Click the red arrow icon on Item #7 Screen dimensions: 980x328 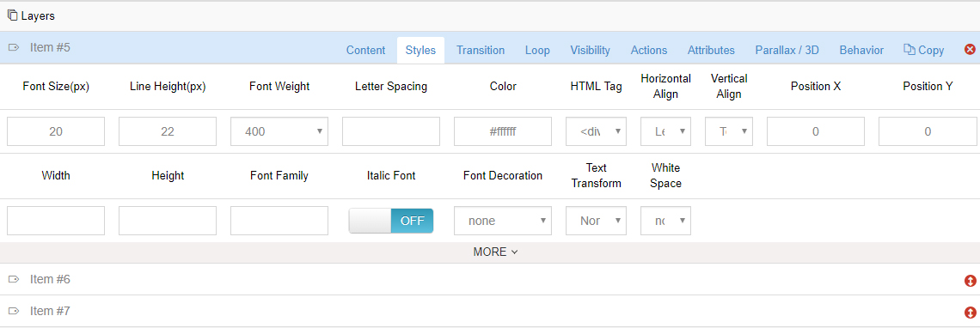(x=970, y=313)
